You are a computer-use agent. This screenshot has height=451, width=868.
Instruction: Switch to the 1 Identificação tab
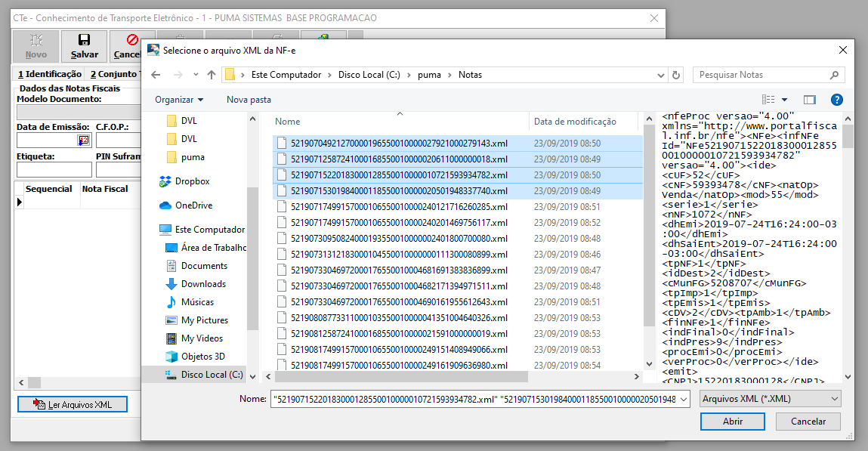pos(50,74)
